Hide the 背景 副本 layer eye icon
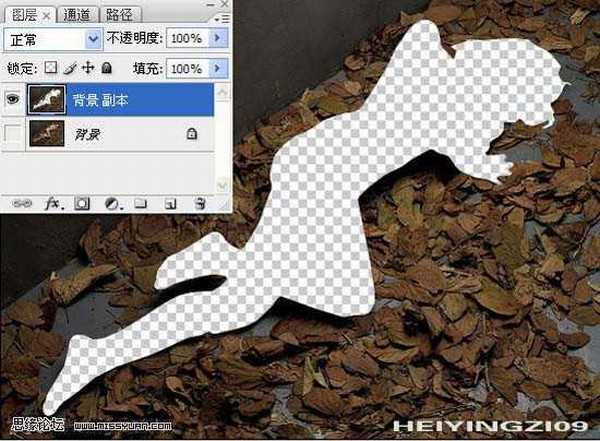 (13, 99)
